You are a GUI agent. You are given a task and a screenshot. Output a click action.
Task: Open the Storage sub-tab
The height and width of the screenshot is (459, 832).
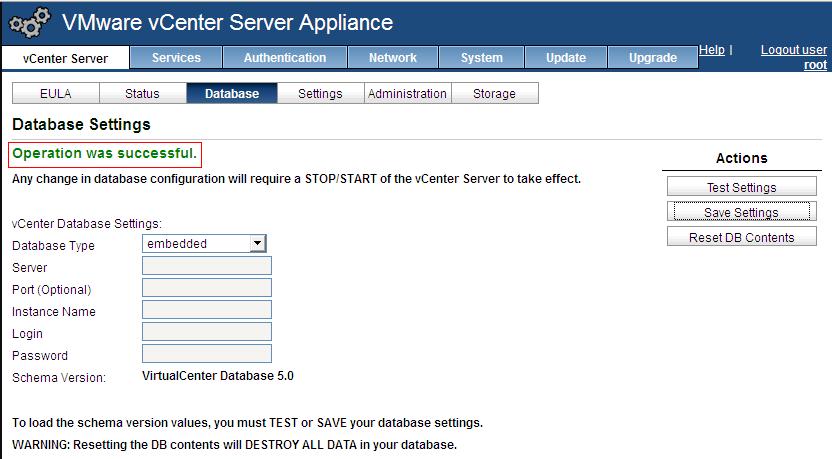[495, 93]
